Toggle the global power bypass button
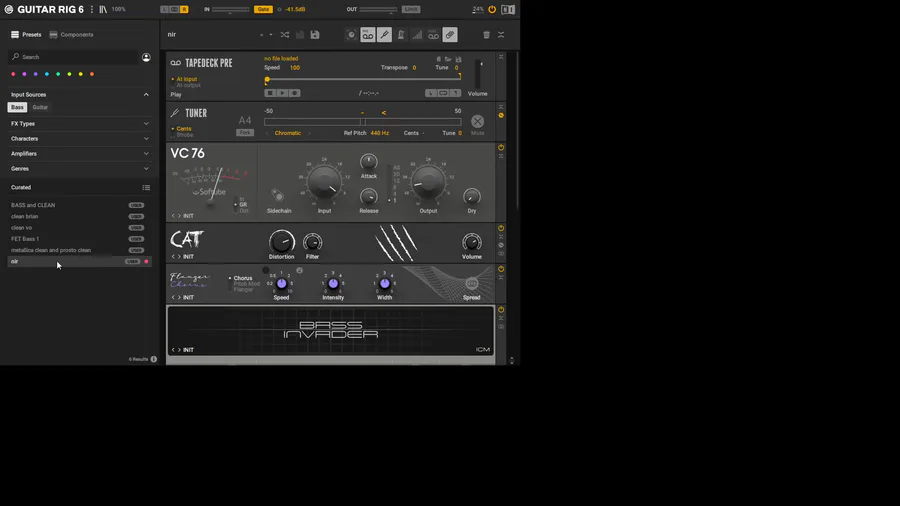Image resolution: width=900 pixels, height=506 pixels. [492, 9]
